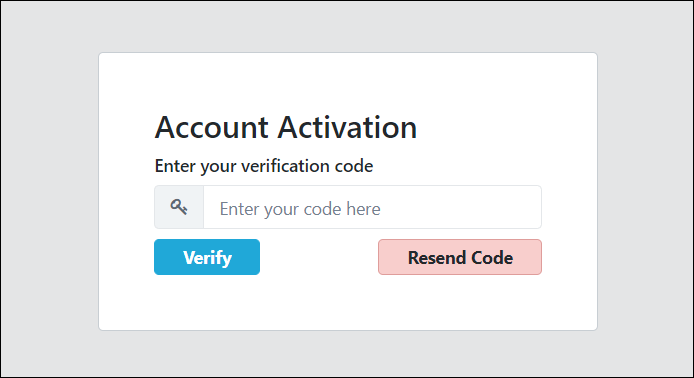Click the gray page background outside the card
The height and width of the screenshot is (378, 694).
(x=49, y=190)
